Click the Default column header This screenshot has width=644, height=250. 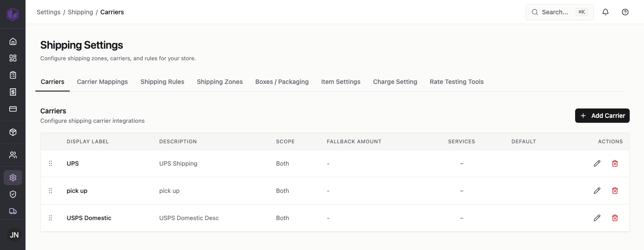pos(524,142)
